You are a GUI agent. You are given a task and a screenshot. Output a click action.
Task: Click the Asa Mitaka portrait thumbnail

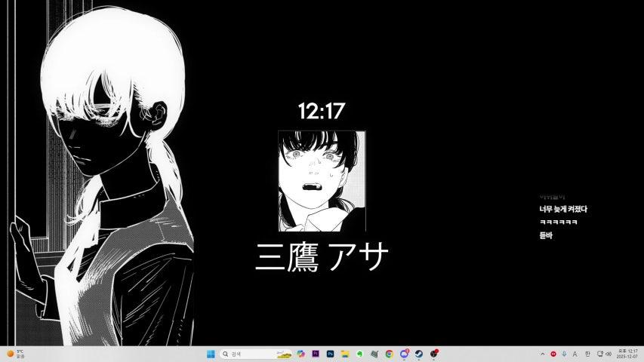pos(322,181)
